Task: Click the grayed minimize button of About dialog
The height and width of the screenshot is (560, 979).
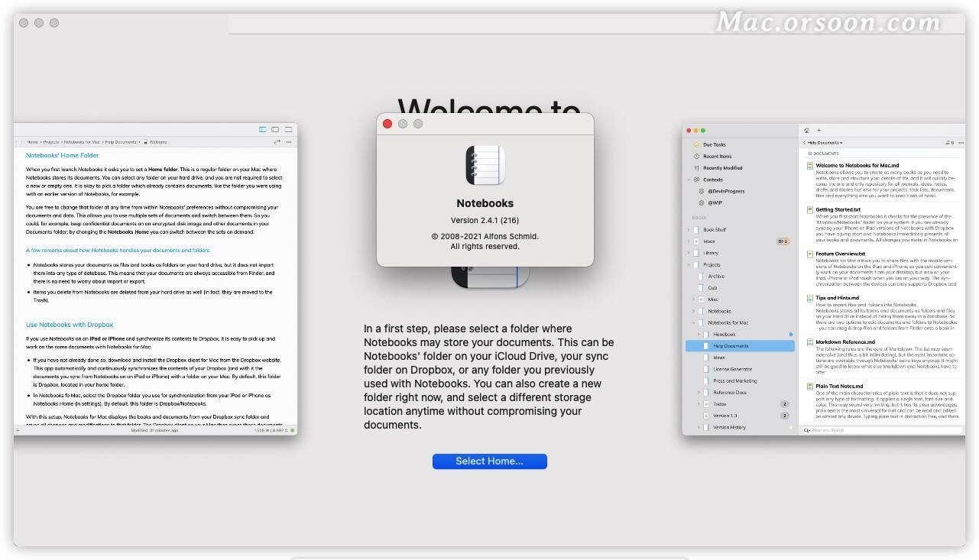Action: (x=403, y=124)
